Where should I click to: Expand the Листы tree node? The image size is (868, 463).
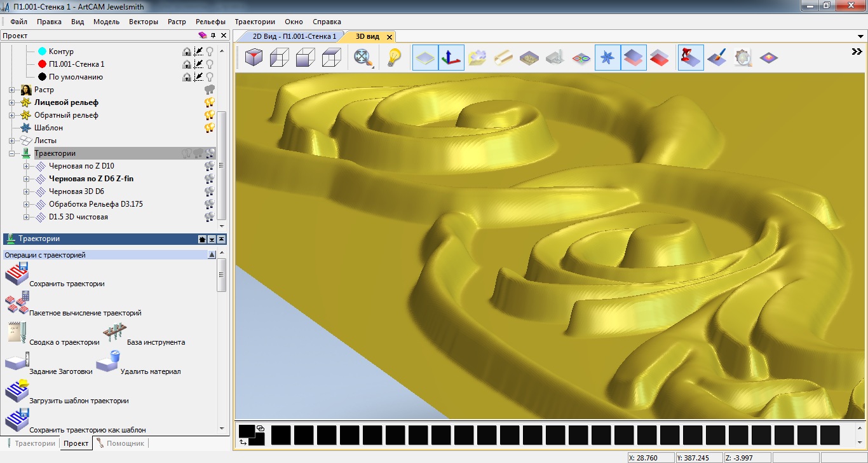tap(11, 141)
